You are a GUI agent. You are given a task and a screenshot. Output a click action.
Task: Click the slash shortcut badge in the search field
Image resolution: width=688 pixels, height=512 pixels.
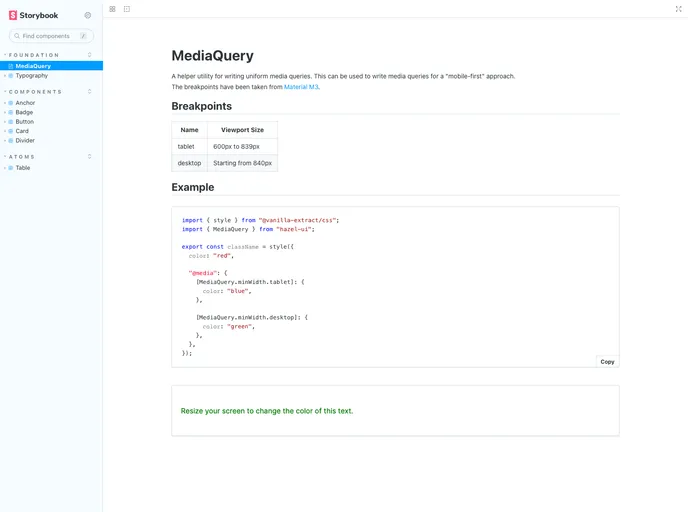click(x=83, y=36)
